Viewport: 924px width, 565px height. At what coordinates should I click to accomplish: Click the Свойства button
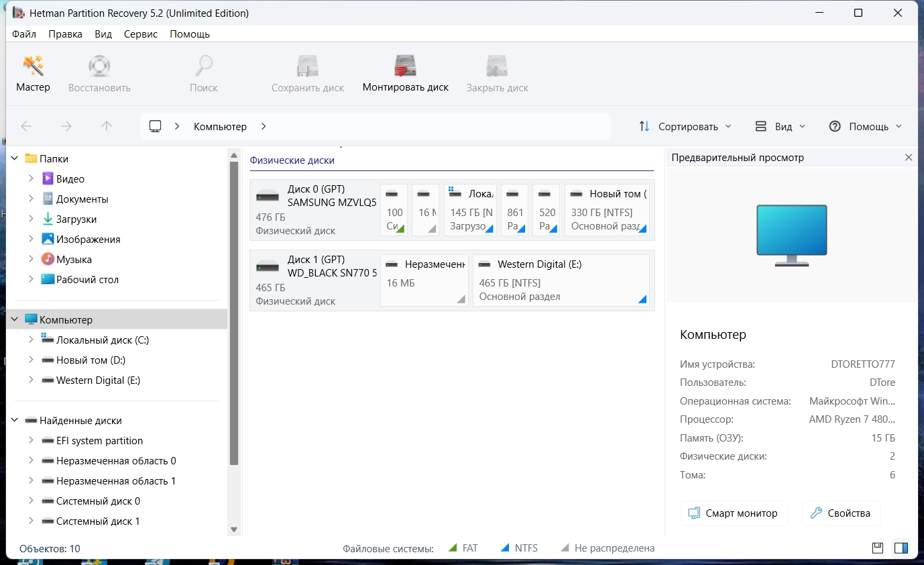click(841, 513)
